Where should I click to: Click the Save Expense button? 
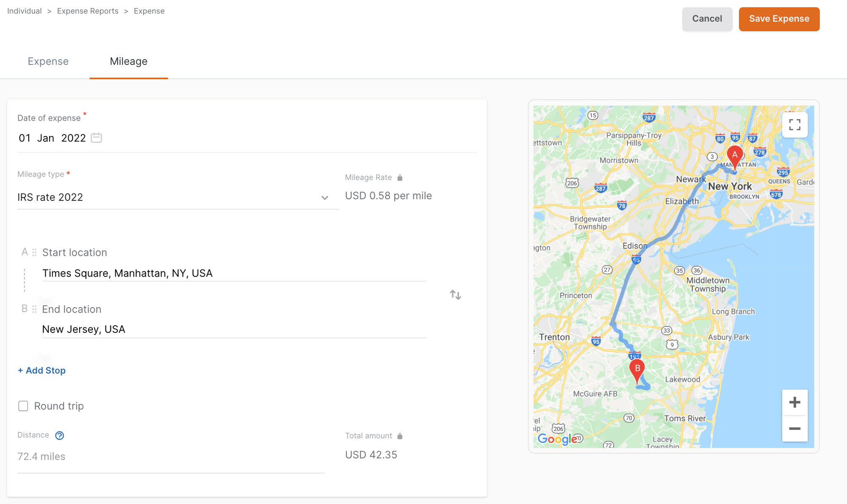coord(779,19)
